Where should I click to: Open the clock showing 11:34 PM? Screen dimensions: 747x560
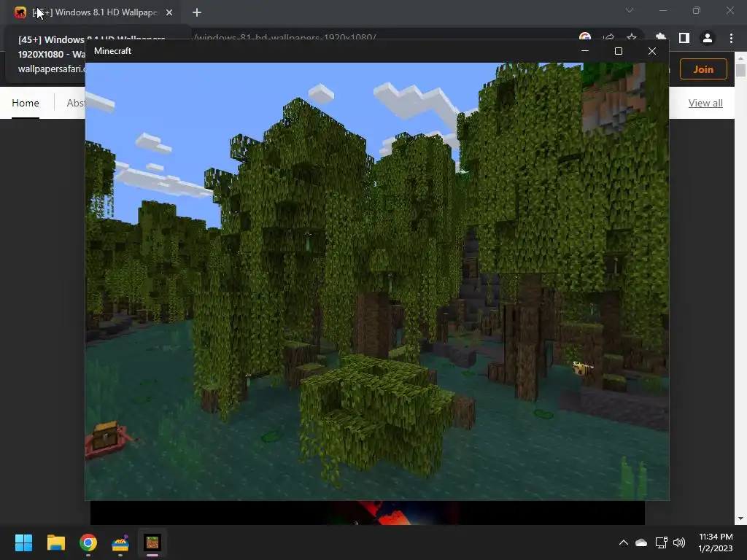point(716,542)
